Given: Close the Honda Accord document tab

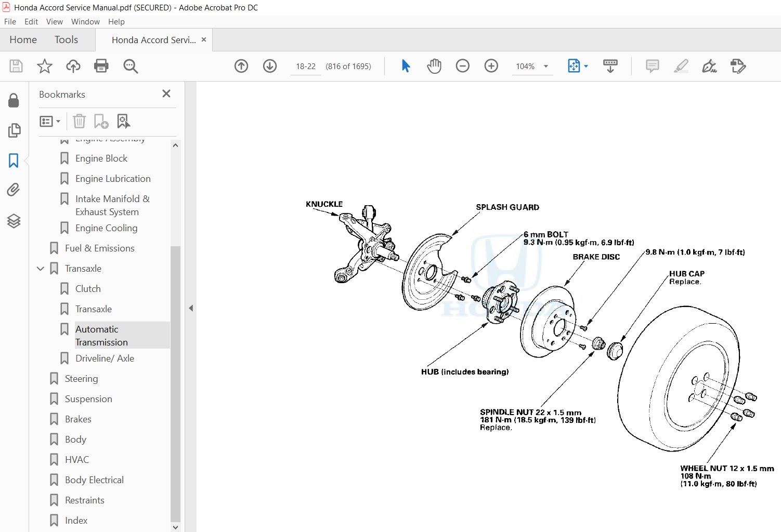Looking at the screenshot, I should [x=204, y=39].
